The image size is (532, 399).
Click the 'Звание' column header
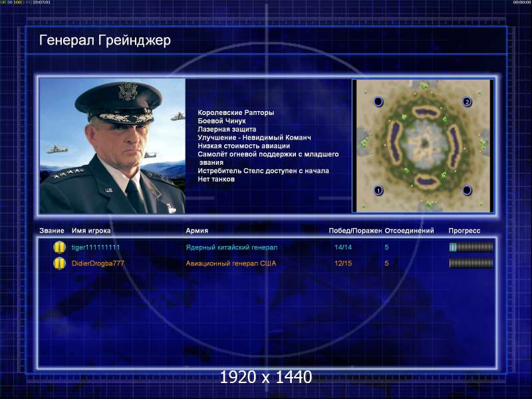(52, 231)
